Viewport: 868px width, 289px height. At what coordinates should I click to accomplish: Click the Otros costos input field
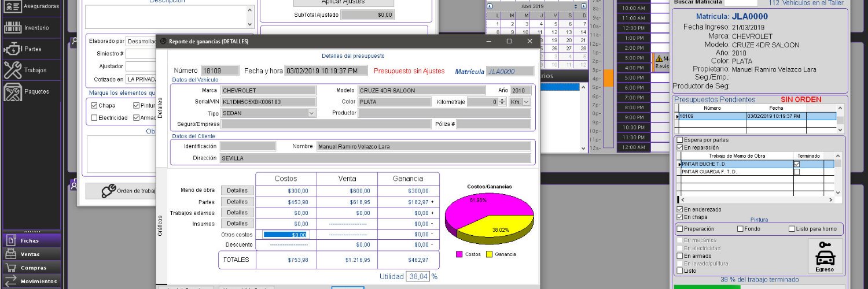286,235
